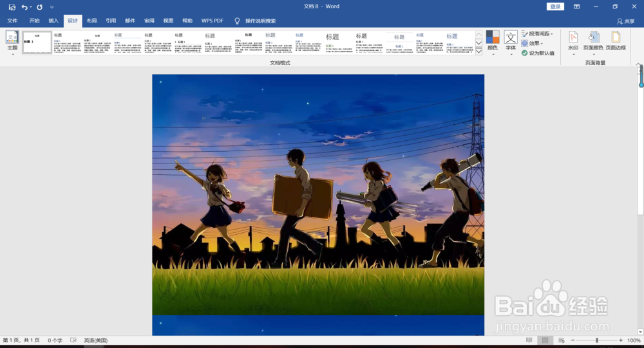Click the zoom slider handle
The height and width of the screenshot is (348, 644).
click(x=597, y=340)
